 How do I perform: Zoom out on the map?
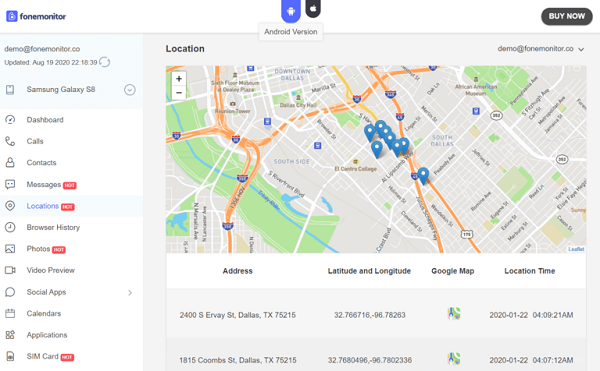(179, 93)
